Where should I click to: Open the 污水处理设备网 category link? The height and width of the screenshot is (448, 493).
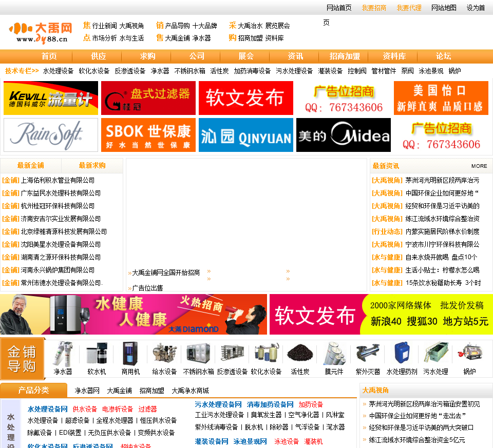click(218, 404)
